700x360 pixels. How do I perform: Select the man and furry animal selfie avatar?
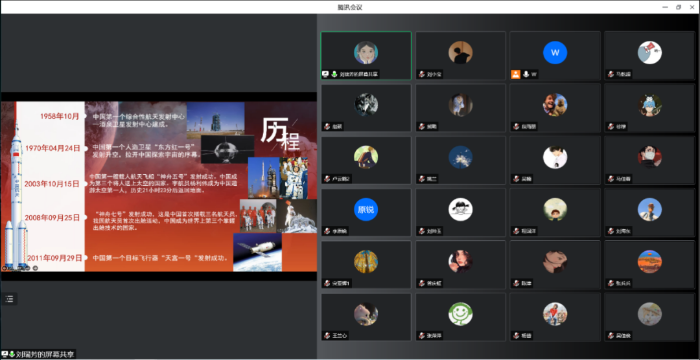[x=555, y=105]
